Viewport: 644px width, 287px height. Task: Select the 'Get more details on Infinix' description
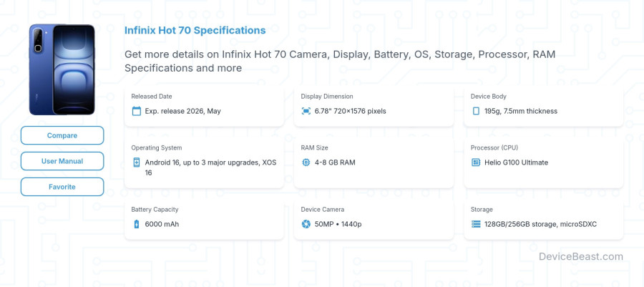coord(340,61)
